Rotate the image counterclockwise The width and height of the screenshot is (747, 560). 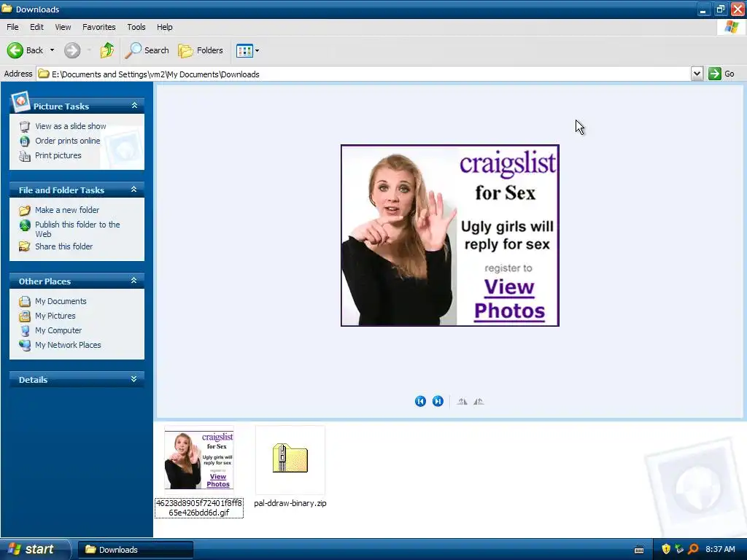(479, 402)
